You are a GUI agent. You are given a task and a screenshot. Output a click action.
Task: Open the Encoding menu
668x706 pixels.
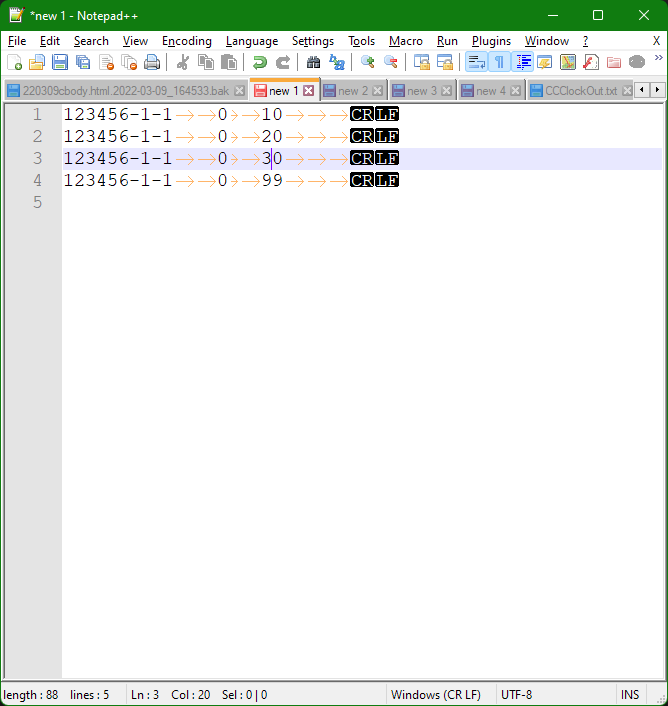187,41
